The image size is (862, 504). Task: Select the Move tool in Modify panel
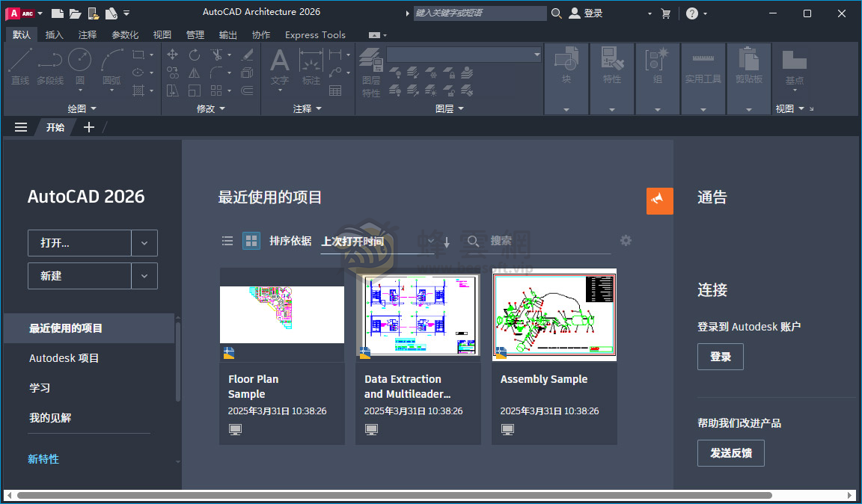tap(173, 55)
